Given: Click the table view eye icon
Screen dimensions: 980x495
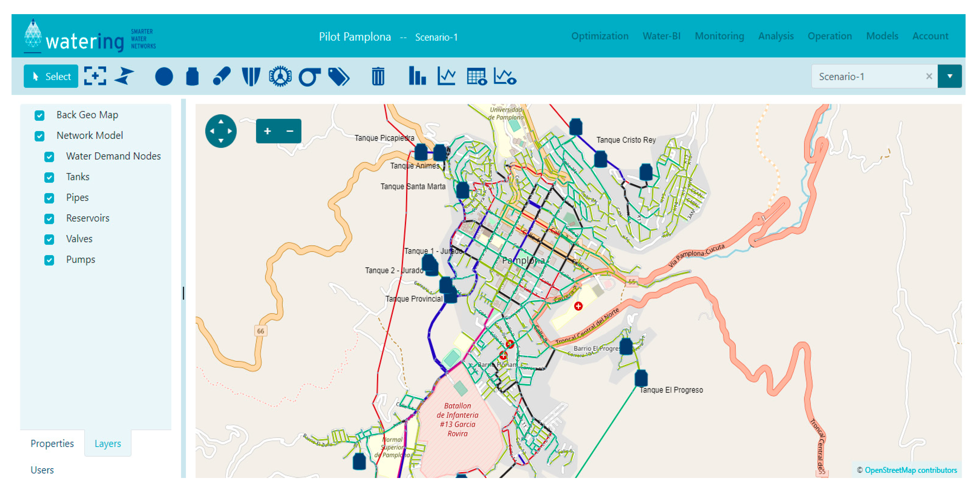Looking at the screenshot, I should point(476,76).
